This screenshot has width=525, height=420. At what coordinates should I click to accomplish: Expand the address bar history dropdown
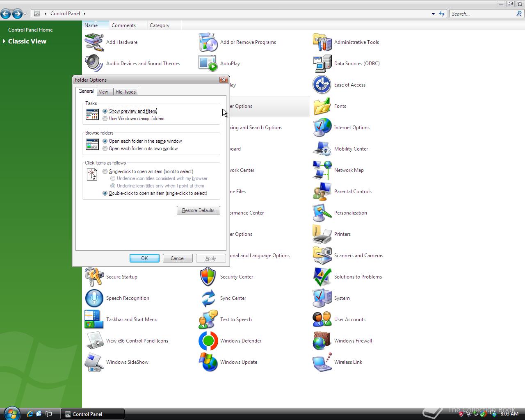433,14
